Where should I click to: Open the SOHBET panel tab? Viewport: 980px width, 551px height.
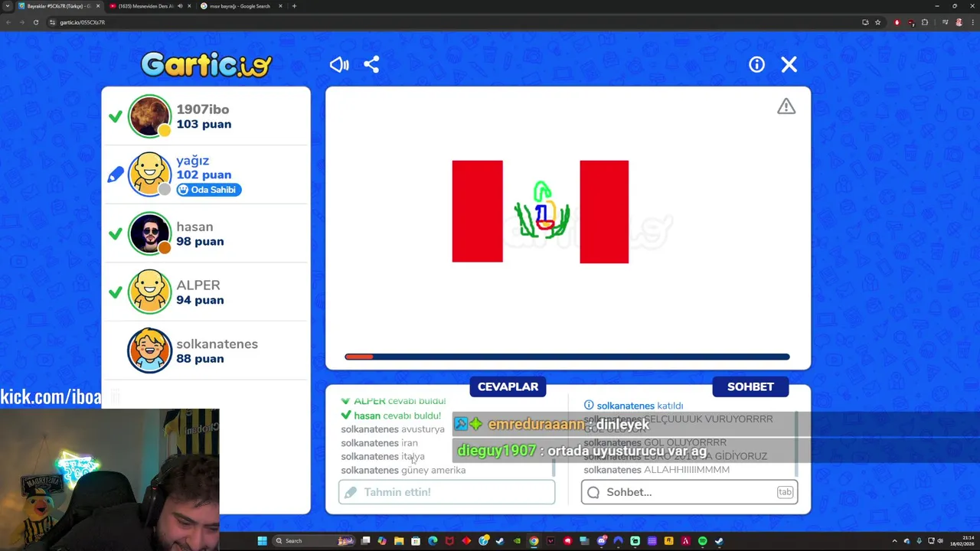click(x=750, y=386)
